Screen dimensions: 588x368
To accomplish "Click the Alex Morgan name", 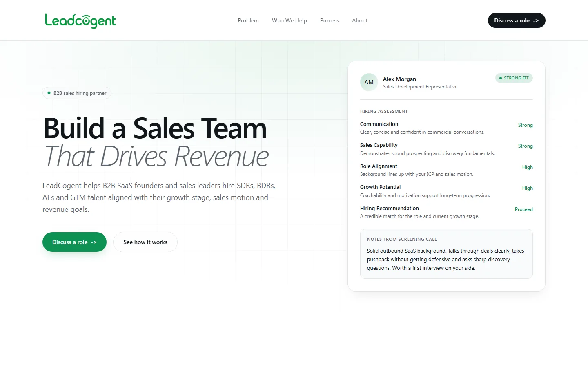I will pos(399,79).
